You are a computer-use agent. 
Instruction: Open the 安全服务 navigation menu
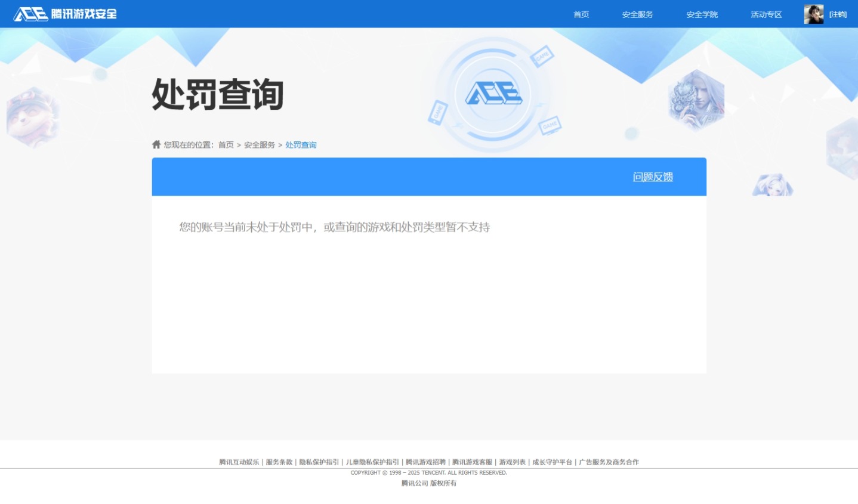pos(637,14)
